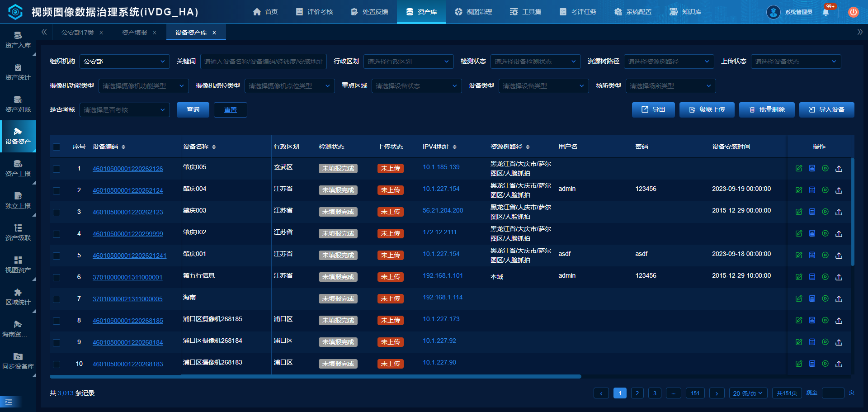Sort by 设备编码 column header
868x412 pixels.
click(x=109, y=147)
